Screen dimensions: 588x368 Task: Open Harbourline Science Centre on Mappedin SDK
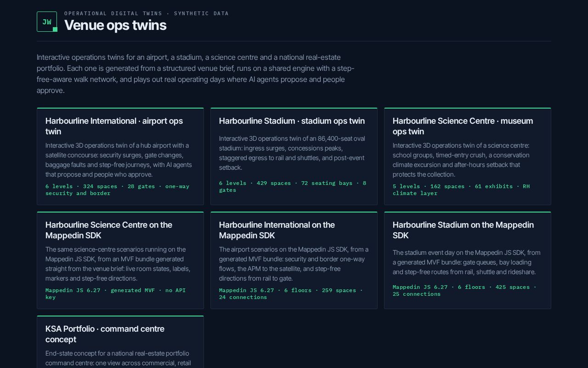(x=120, y=260)
